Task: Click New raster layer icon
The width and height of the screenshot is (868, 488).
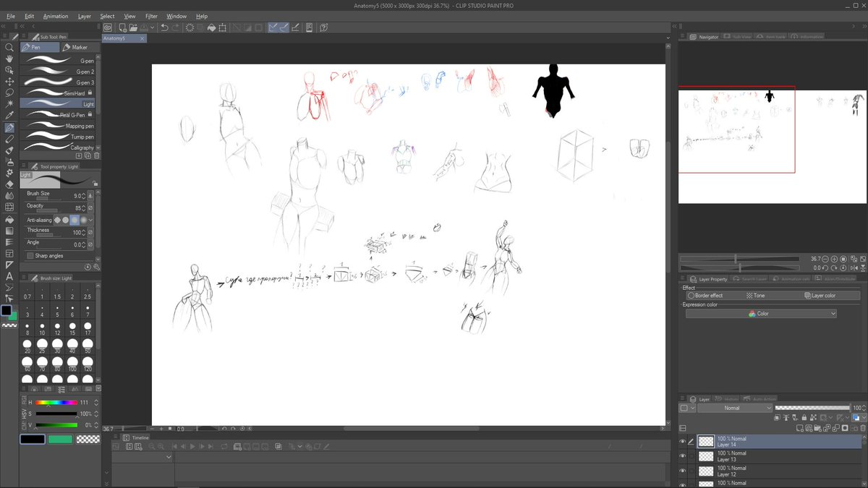Action: (x=800, y=428)
